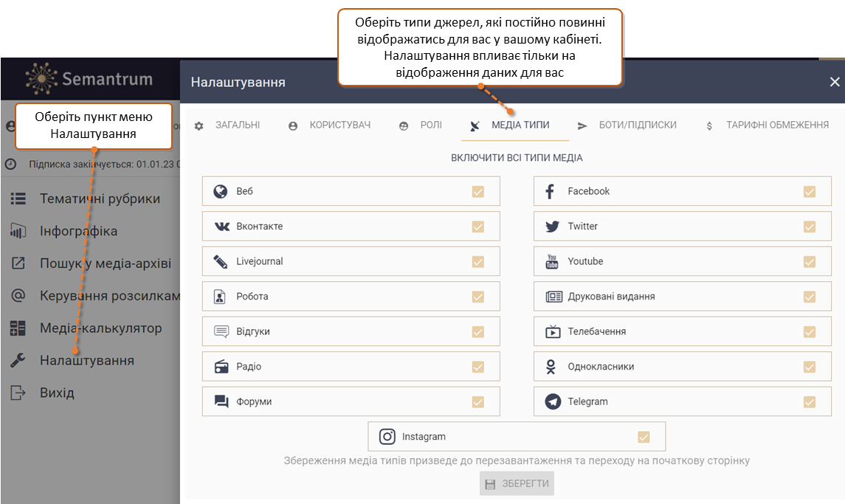Click the Робота job icon
This screenshot has height=504, width=845.
(220, 297)
